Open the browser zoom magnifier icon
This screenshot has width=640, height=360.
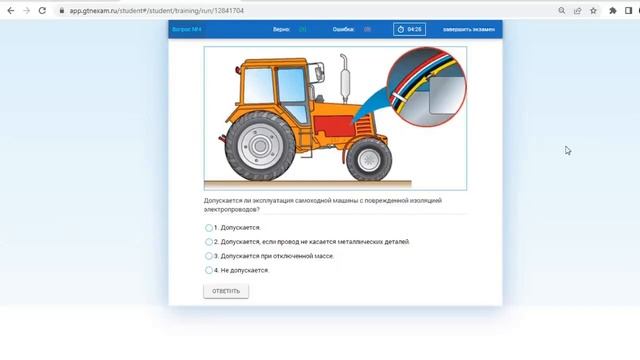point(562,11)
